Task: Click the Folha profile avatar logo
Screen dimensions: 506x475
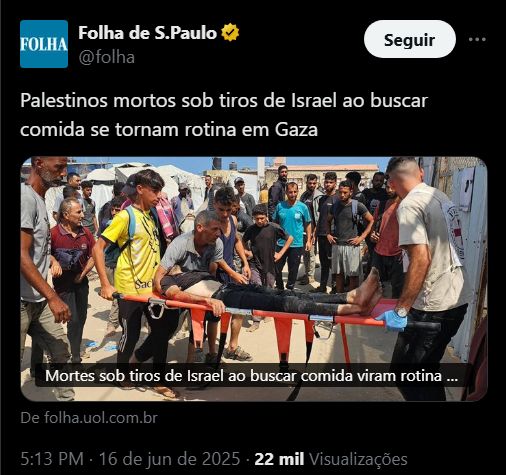Action: (x=44, y=44)
